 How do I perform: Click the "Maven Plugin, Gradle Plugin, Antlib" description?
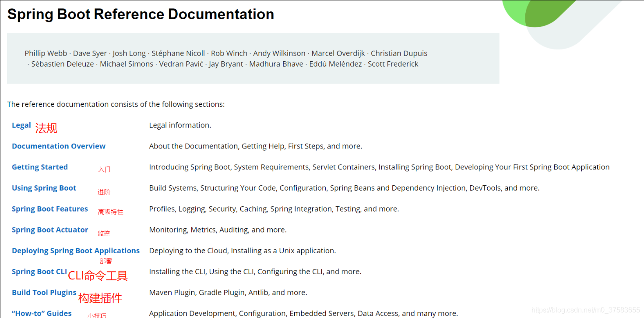coord(228,293)
